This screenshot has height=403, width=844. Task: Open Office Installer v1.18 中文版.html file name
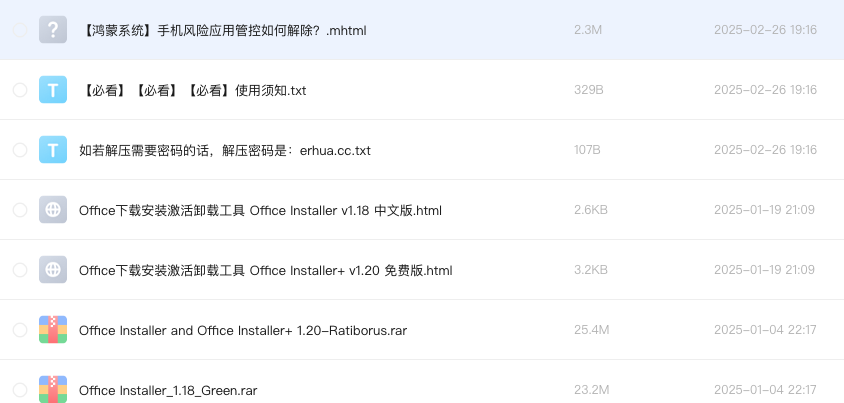(261, 210)
